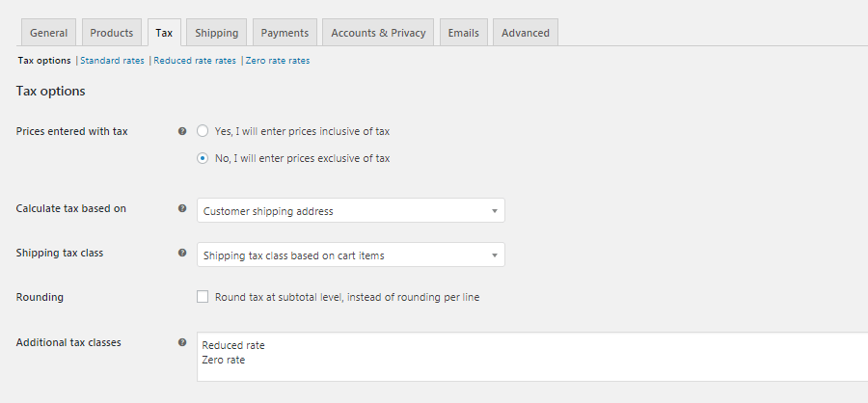Open the Standard rates link

pos(113,61)
